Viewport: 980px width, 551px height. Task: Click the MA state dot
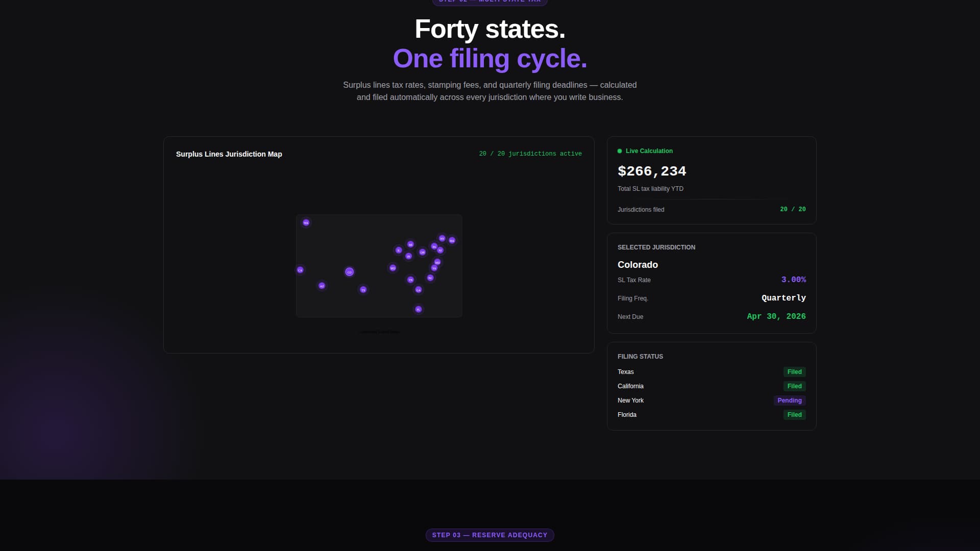pyautogui.click(x=452, y=240)
